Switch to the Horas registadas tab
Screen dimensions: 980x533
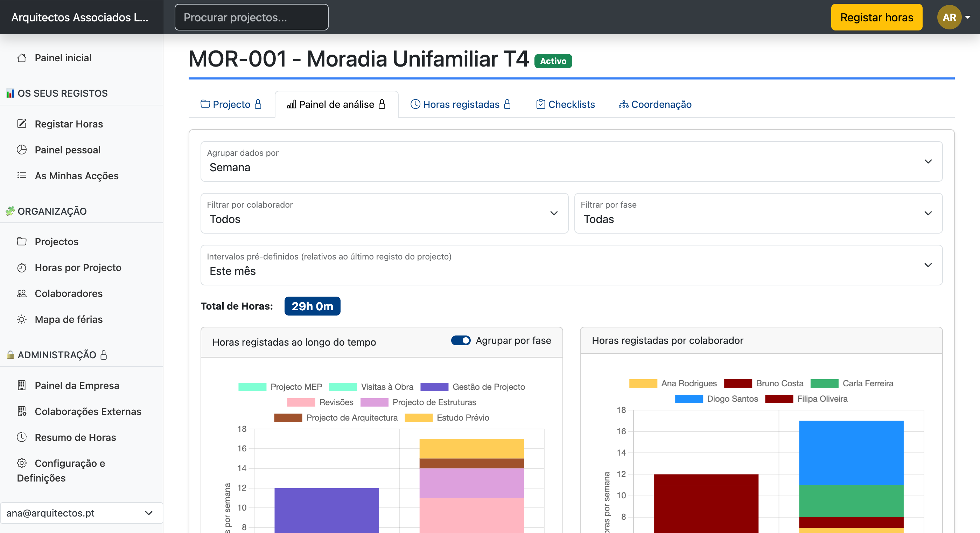coord(461,104)
